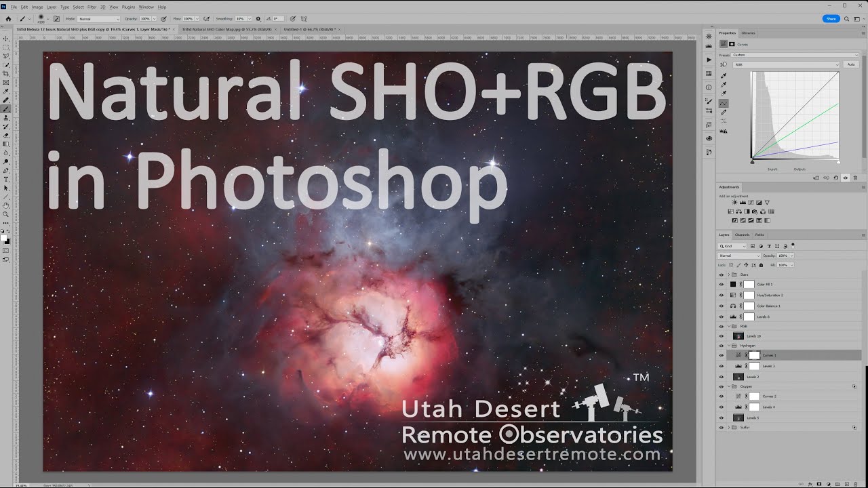
Task: Create a new layer via plus icon
Action: pos(846,484)
